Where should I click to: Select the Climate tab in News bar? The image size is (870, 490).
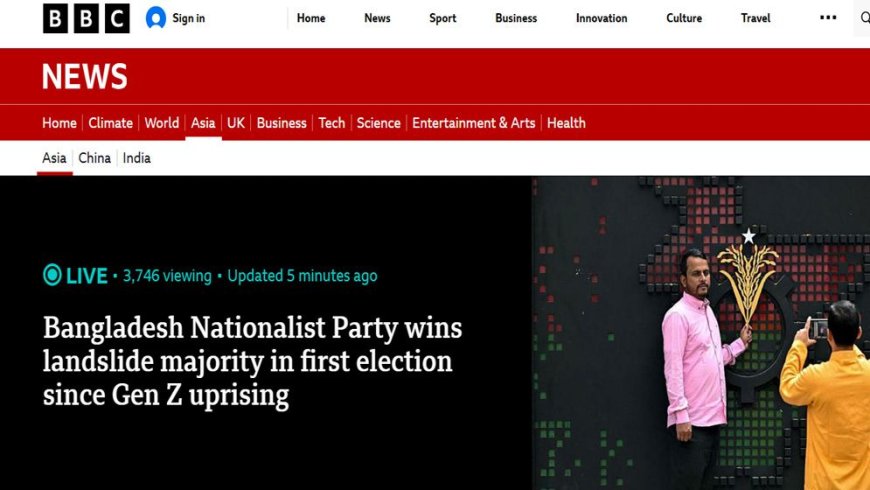click(x=110, y=123)
